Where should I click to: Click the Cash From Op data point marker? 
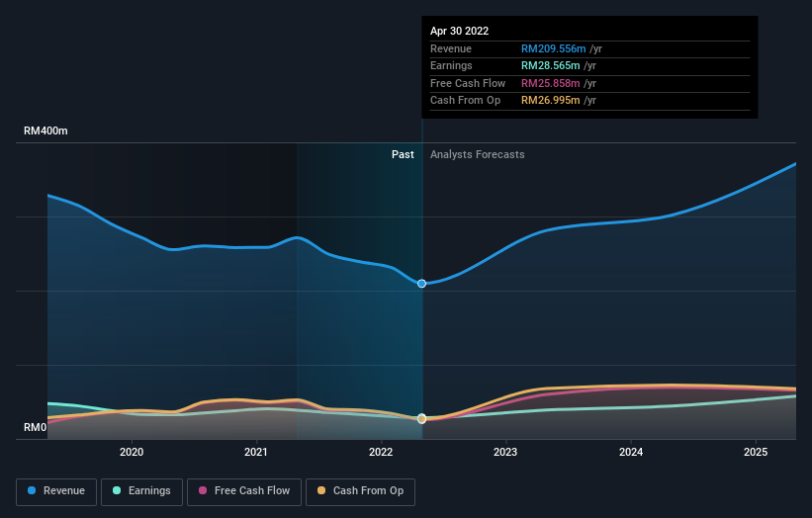pyautogui.click(x=421, y=418)
